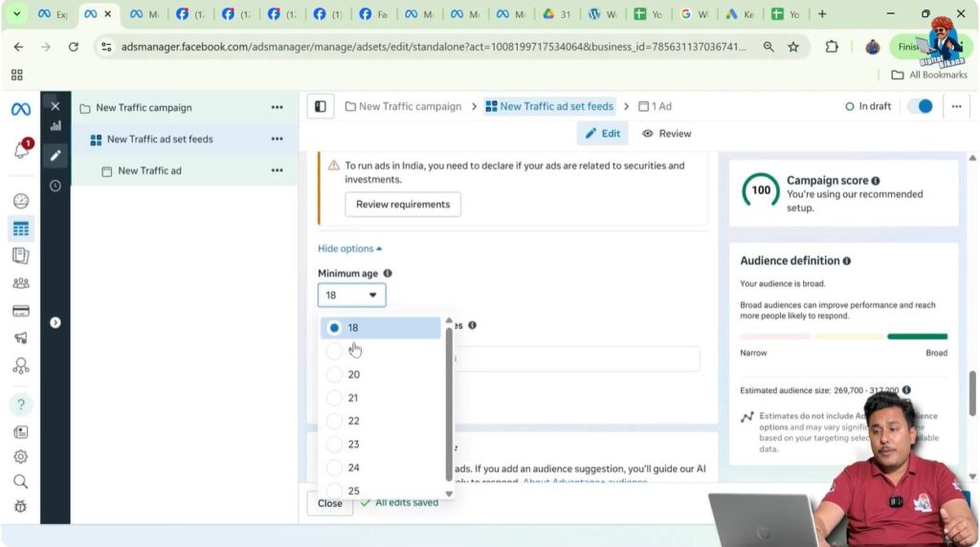The width and height of the screenshot is (980, 547).
Task: Click the Meta logo icon
Action: [x=20, y=109]
